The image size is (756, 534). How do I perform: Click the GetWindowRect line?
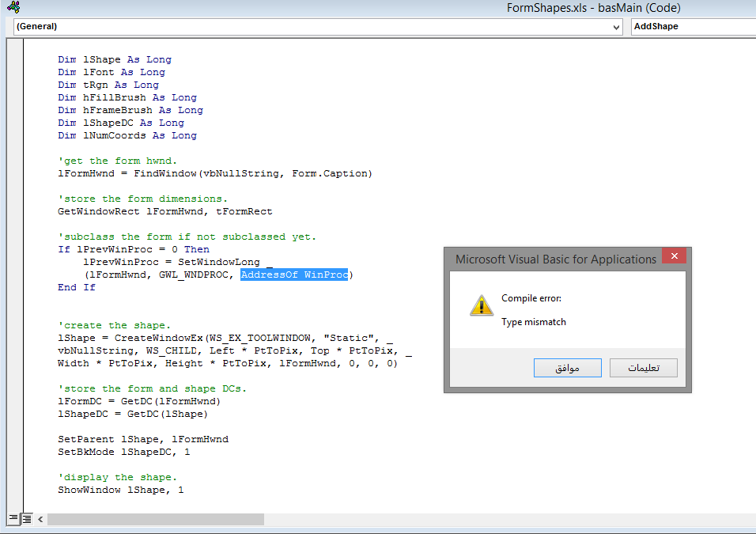pyautogui.click(x=165, y=211)
